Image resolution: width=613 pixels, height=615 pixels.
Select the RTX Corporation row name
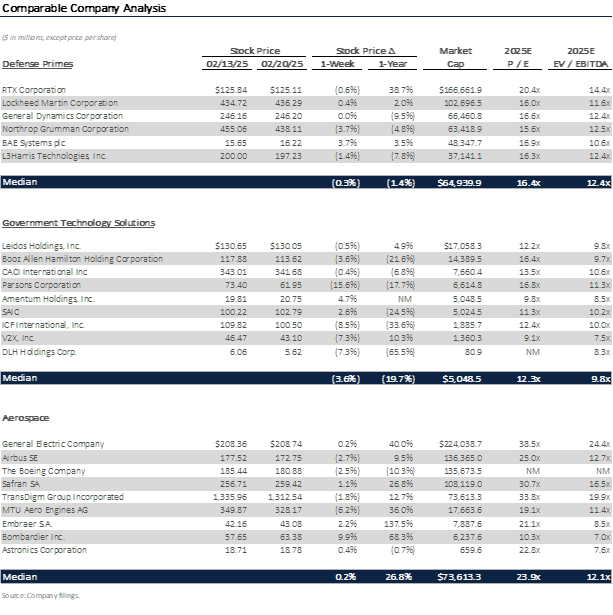[x=34, y=90]
